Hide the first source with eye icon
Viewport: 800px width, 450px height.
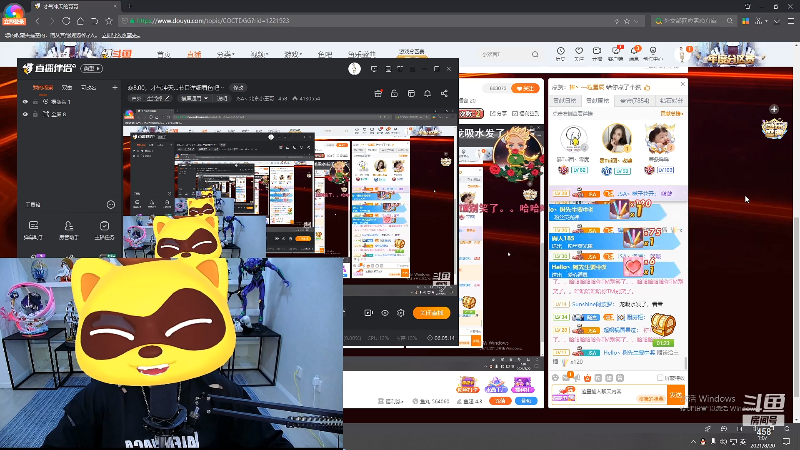(25, 102)
